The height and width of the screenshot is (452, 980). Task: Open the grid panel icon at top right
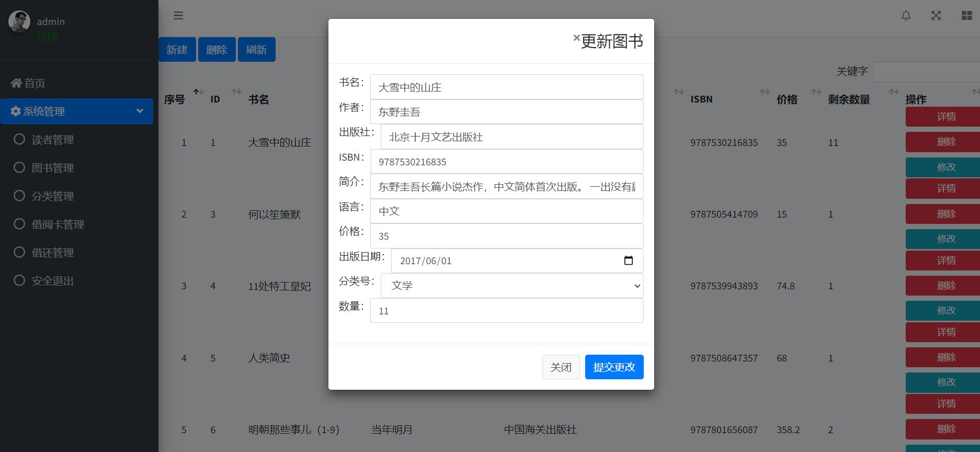[967, 16]
